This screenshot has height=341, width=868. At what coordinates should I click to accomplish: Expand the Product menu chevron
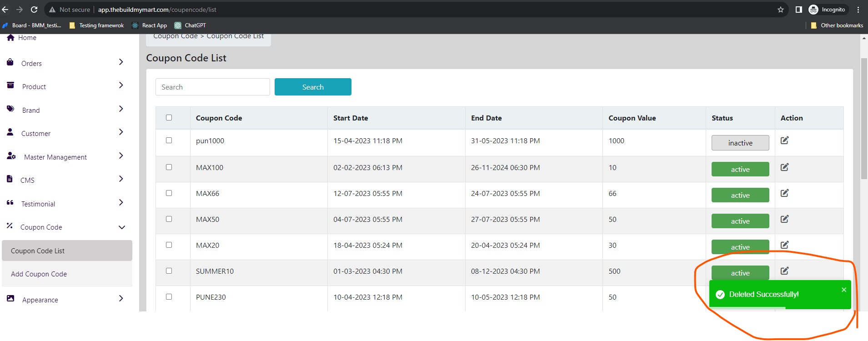[121, 85]
